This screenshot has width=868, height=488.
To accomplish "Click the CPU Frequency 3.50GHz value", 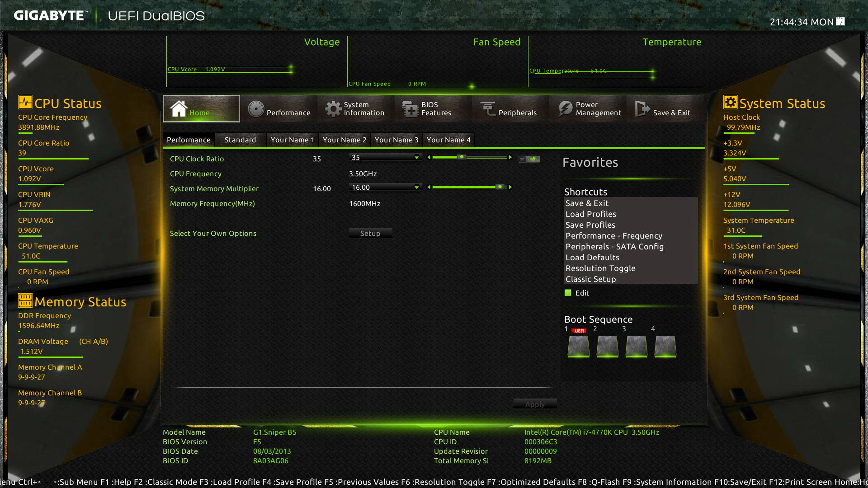I will (363, 174).
